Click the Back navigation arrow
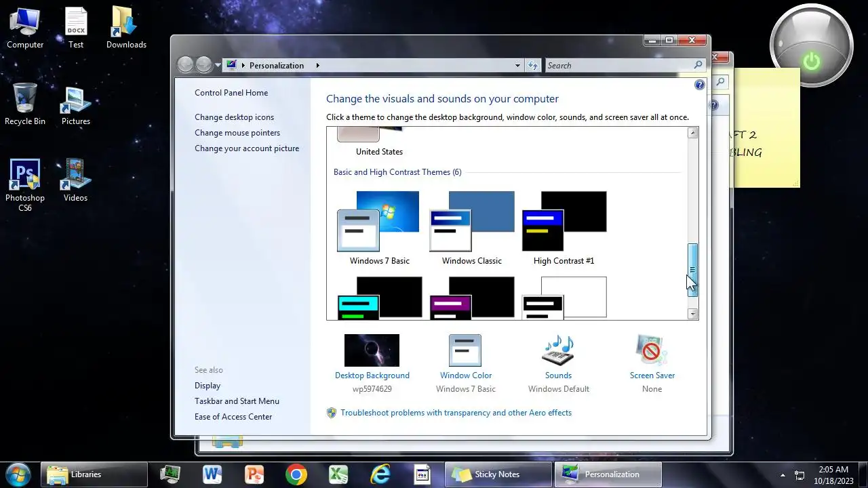This screenshot has height=488, width=868. pos(185,65)
